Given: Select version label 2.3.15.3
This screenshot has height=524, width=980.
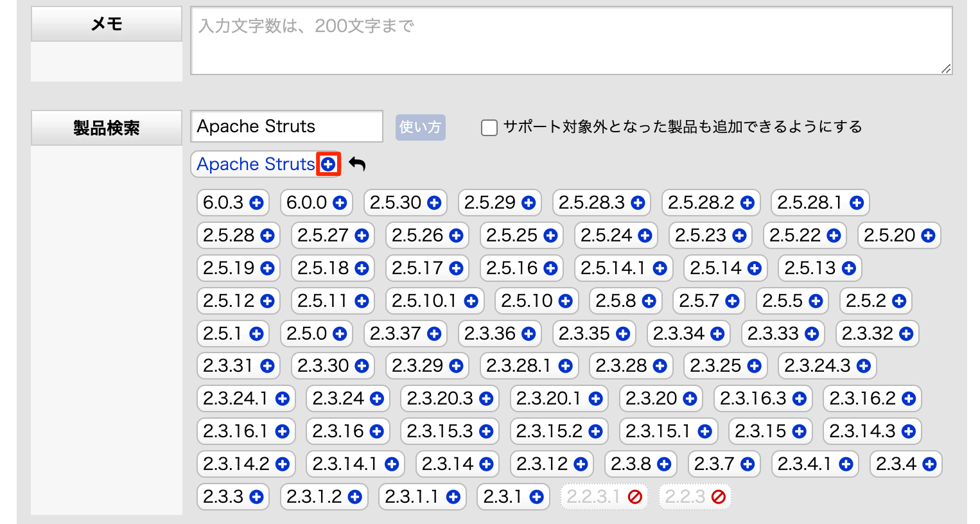Looking at the screenshot, I should (440, 432).
